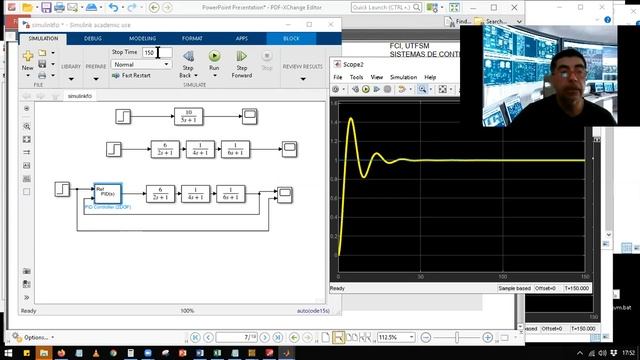Switch to the SIMULATION ribbon tab

click(43, 38)
